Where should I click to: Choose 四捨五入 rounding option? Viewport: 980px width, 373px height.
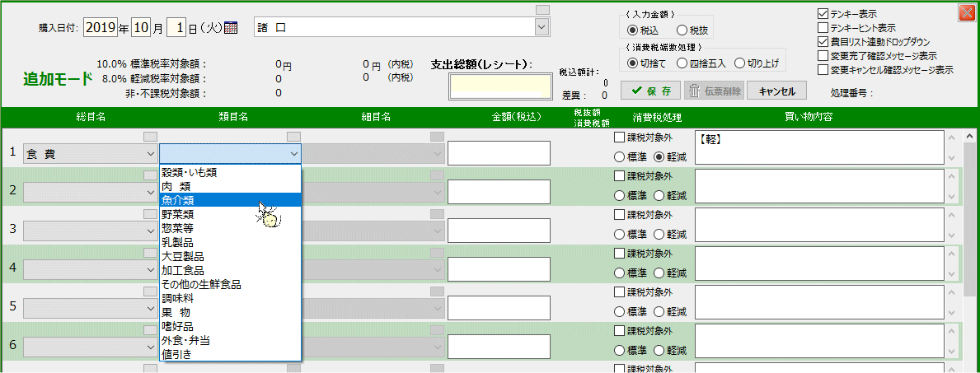[x=682, y=63]
